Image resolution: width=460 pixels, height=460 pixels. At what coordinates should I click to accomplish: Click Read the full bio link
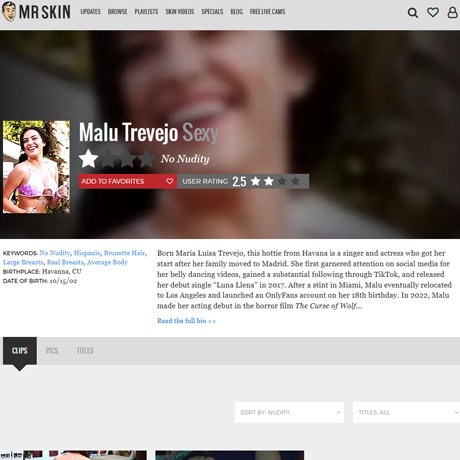[x=186, y=321]
